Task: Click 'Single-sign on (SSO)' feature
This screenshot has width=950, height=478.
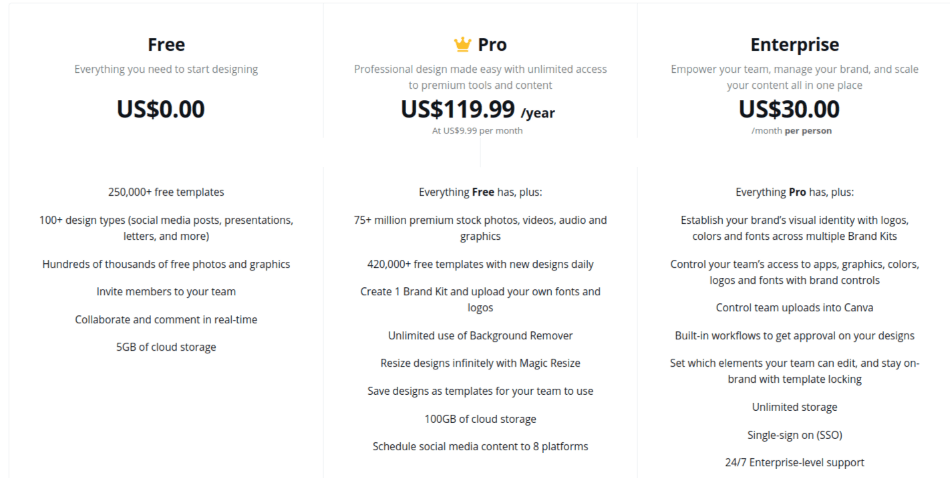Action: [x=794, y=435]
